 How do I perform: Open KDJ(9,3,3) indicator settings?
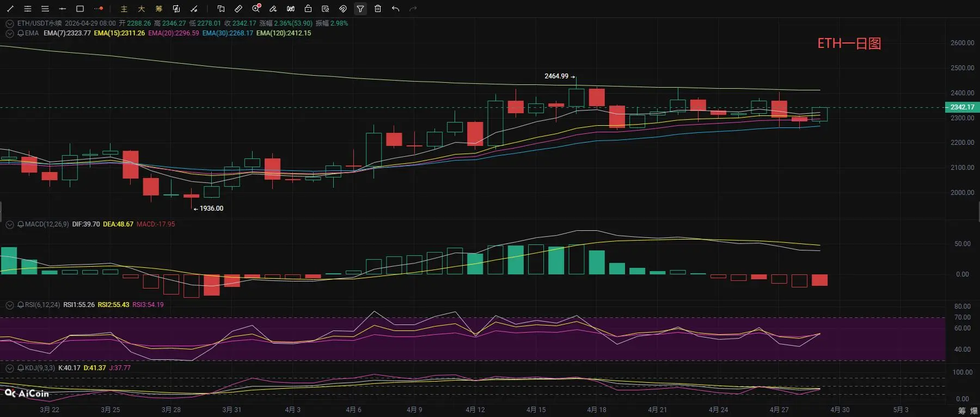click(x=40, y=368)
